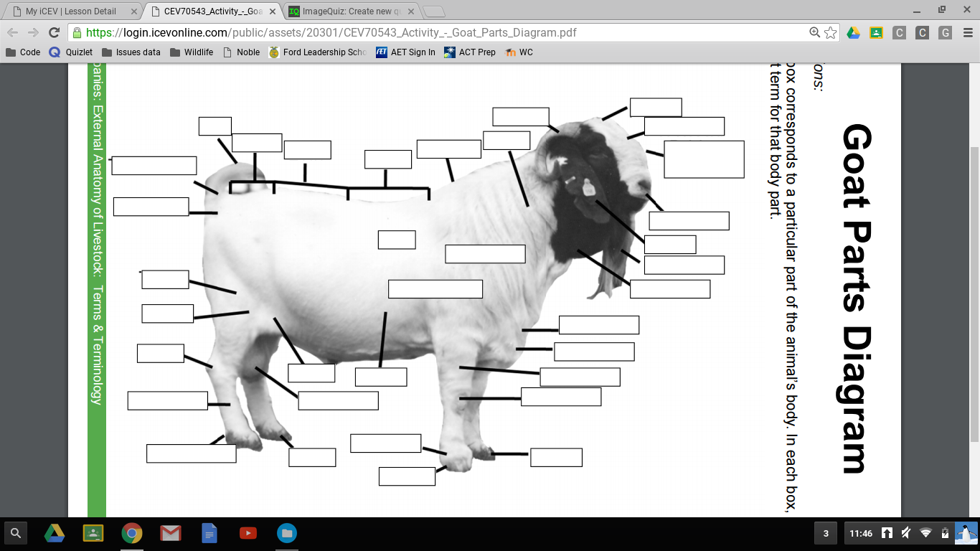Open the launcher search button
The image size is (980, 551).
[x=16, y=533]
